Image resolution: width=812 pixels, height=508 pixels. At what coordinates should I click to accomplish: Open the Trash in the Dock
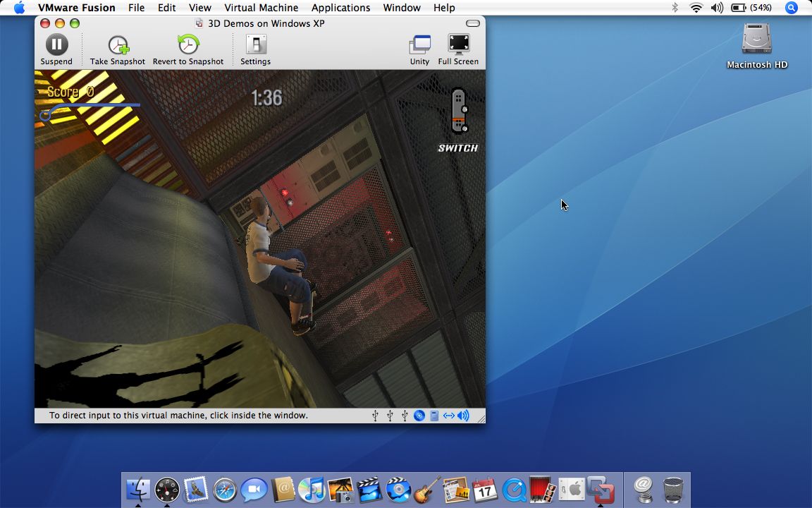click(672, 490)
